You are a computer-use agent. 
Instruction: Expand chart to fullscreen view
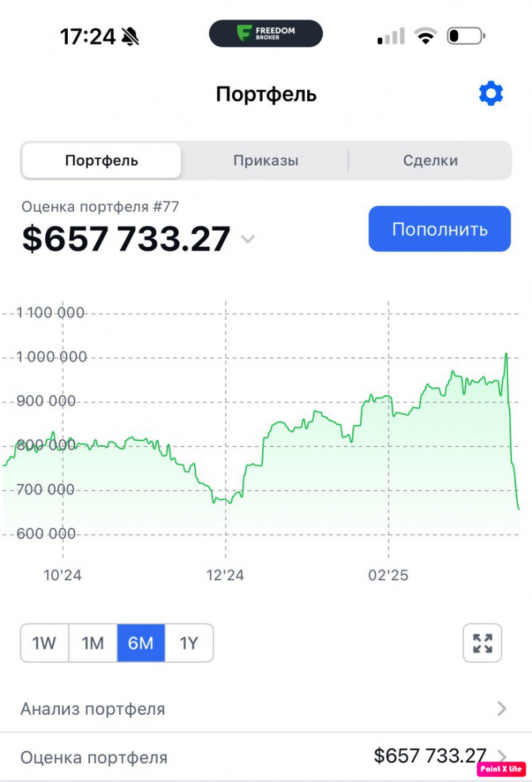pyautogui.click(x=482, y=643)
